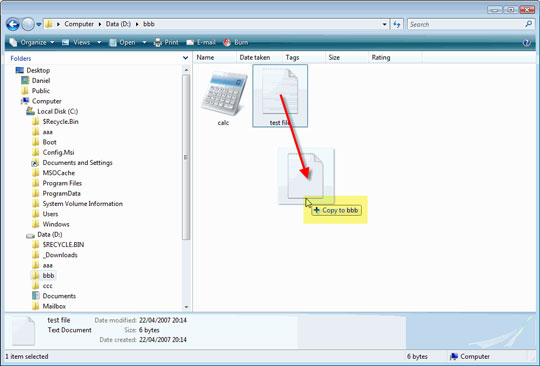
Task: Select the _Downloads folder
Action: [55, 255]
